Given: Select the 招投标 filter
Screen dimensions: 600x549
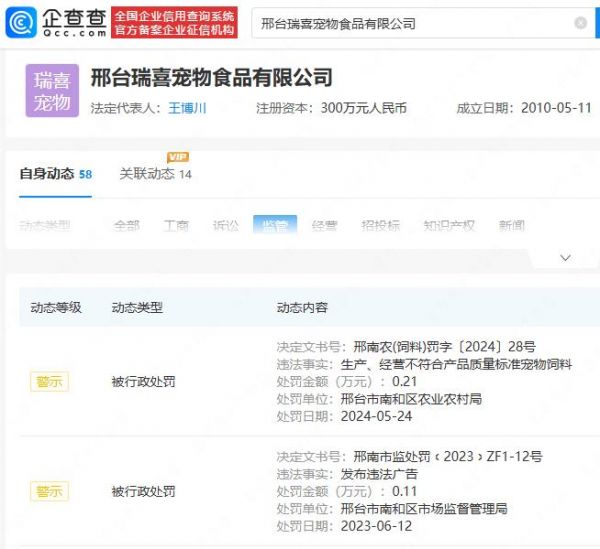Looking at the screenshot, I should click(380, 225).
